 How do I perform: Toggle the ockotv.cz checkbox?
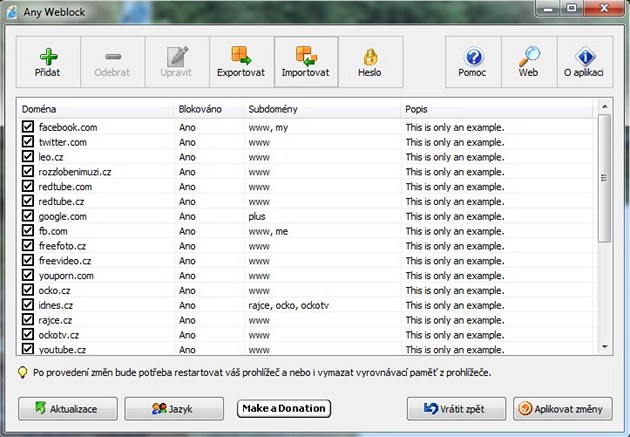[x=28, y=335]
